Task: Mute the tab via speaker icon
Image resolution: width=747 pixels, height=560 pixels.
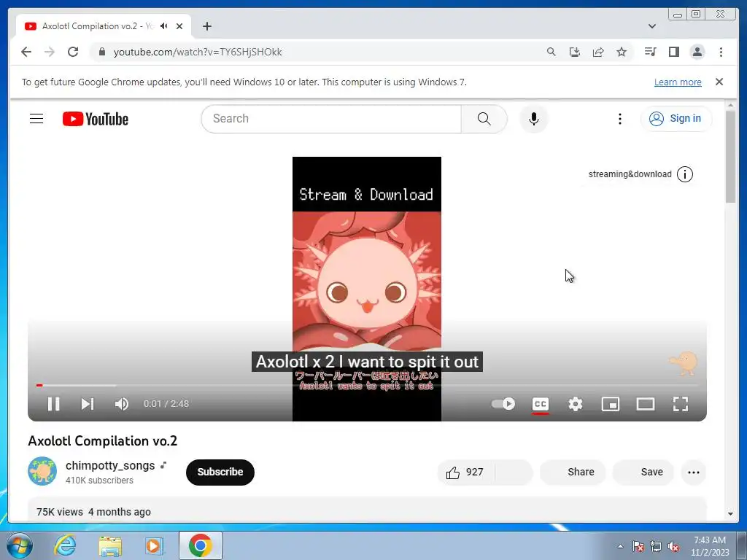Action: pos(164,26)
